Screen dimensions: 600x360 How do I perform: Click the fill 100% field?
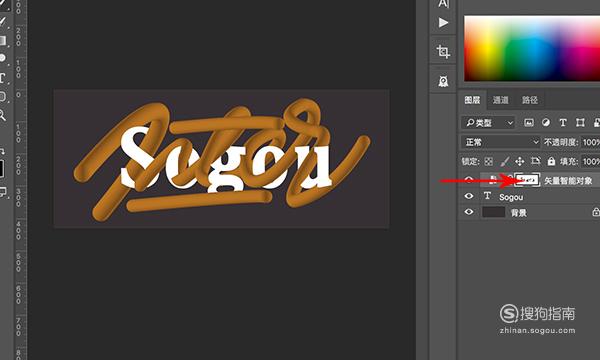(x=590, y=161)
